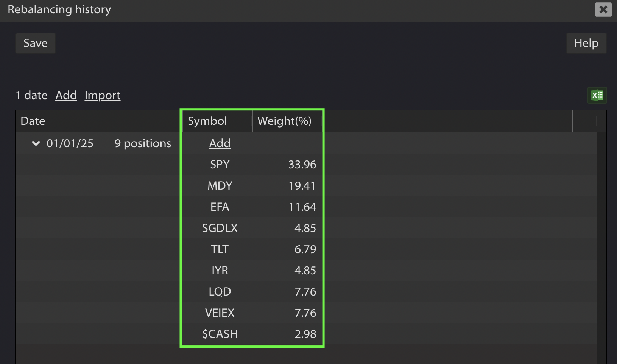Select the SGDLX symbol cell
This screenshot has height=364, width=617.
click(x=220, y=228)
